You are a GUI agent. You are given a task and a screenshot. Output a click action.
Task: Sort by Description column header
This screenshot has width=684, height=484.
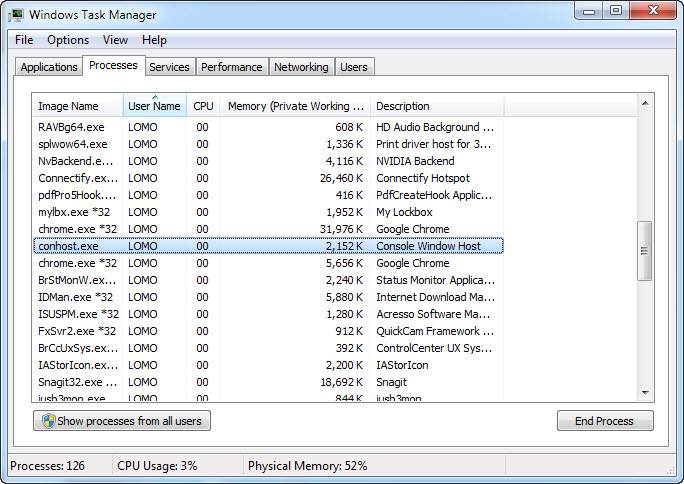pos(437,106)
